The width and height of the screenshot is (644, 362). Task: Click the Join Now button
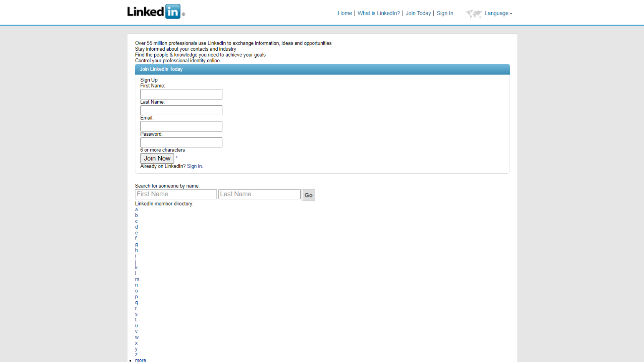(157, 158)
